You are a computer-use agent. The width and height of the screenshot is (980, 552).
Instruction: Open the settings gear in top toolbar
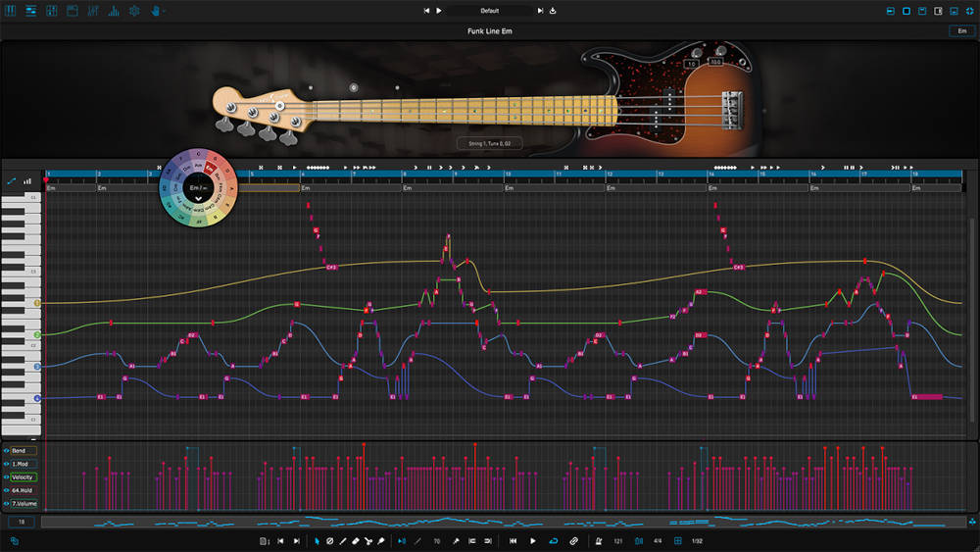coord(134,11)
